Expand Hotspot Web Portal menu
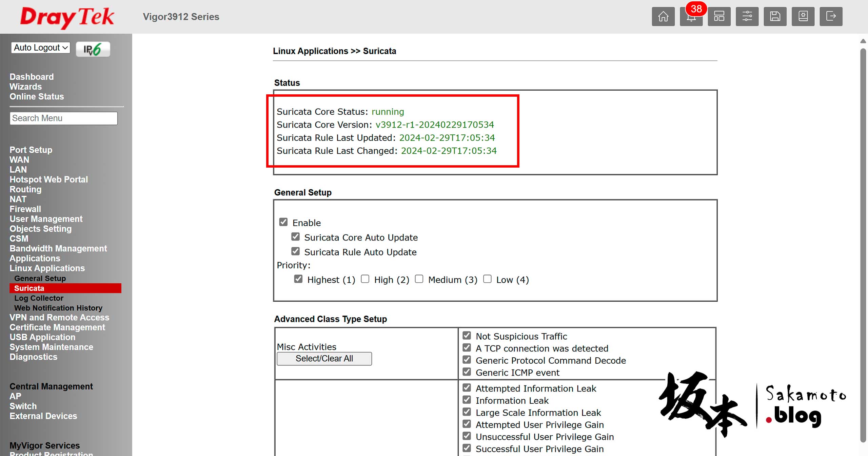Viewport: 868px width, 456px height. coord(48,179)
